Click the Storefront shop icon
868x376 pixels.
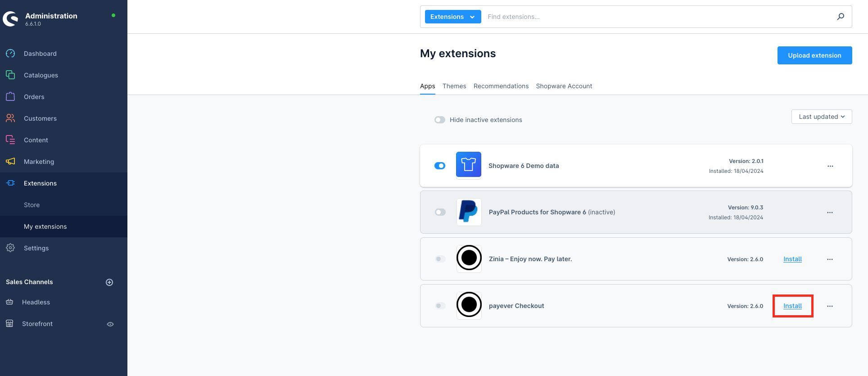pos(9,324)
